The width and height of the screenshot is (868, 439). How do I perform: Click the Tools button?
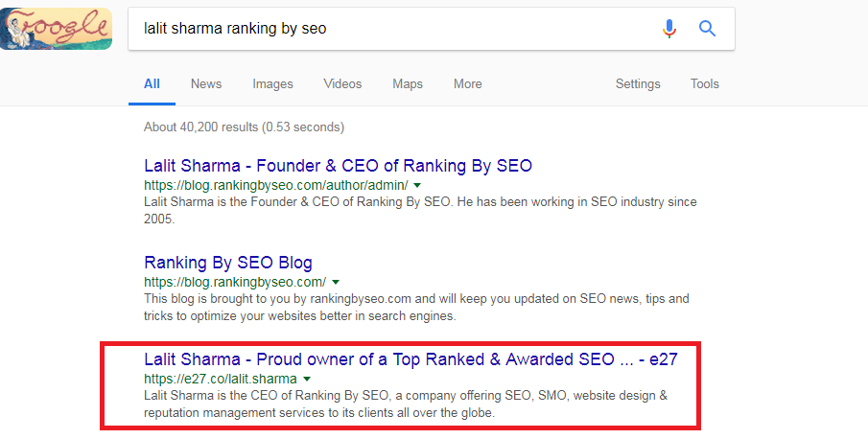click(705, 84)
